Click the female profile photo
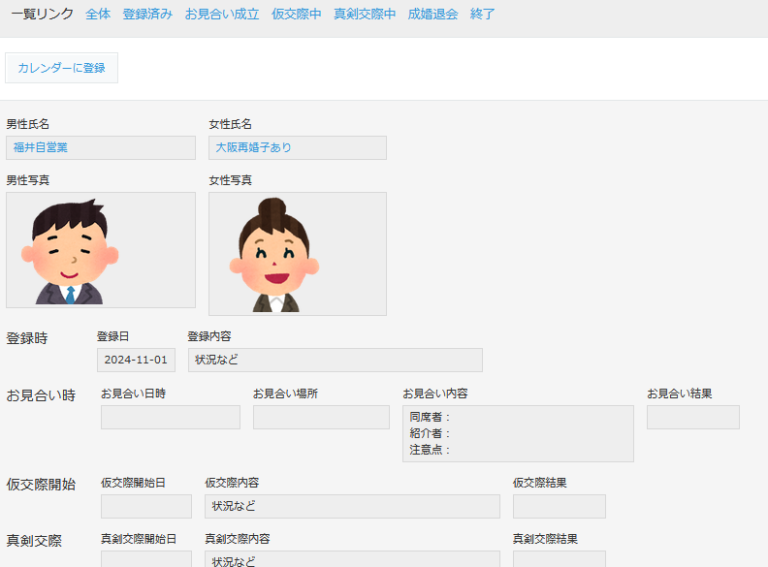The height and width of the screenshot is (567, 768). point(297,254)
